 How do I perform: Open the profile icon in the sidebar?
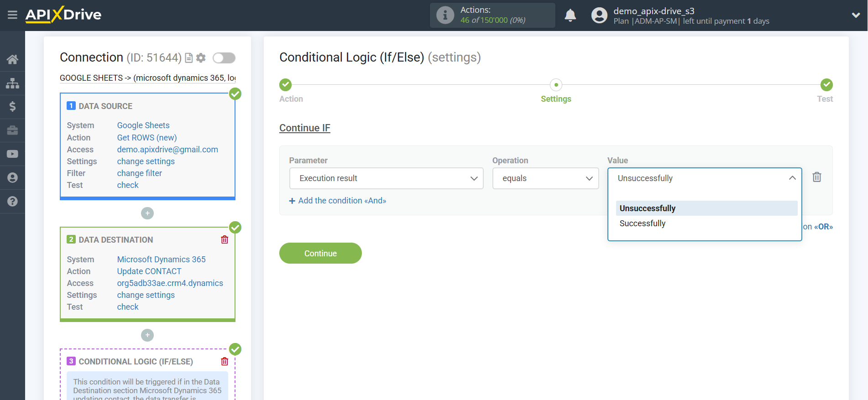click(12, 178)
